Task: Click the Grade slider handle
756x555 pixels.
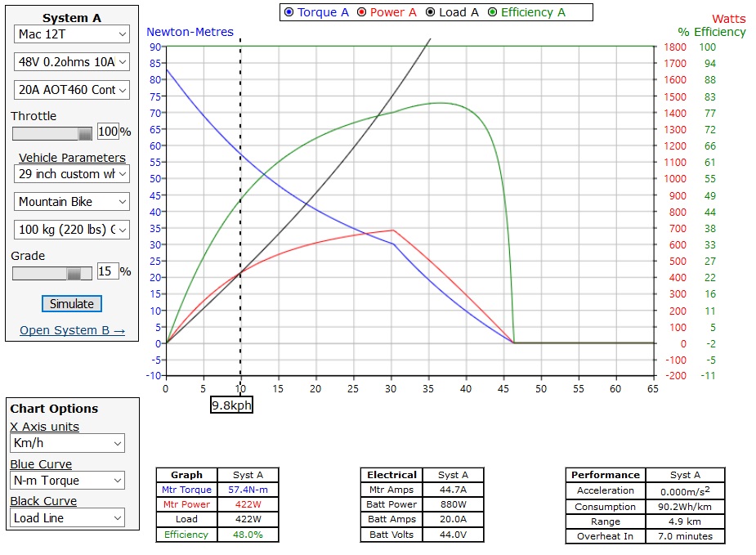Action: 74,273
